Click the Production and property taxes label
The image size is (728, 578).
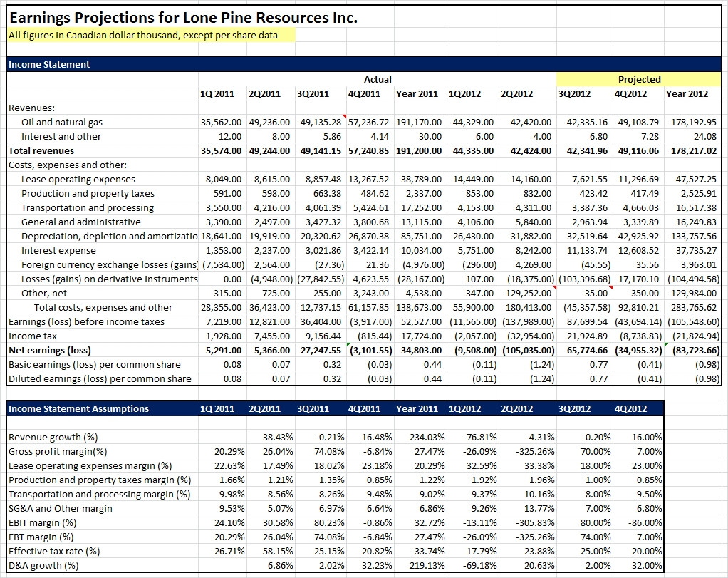[88, 193]
